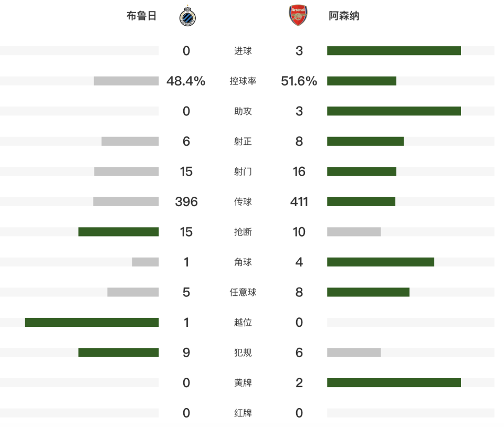Select the 控球率 stat label
Viewport: 504px width, 427px height.
click(x=243, y=81)
